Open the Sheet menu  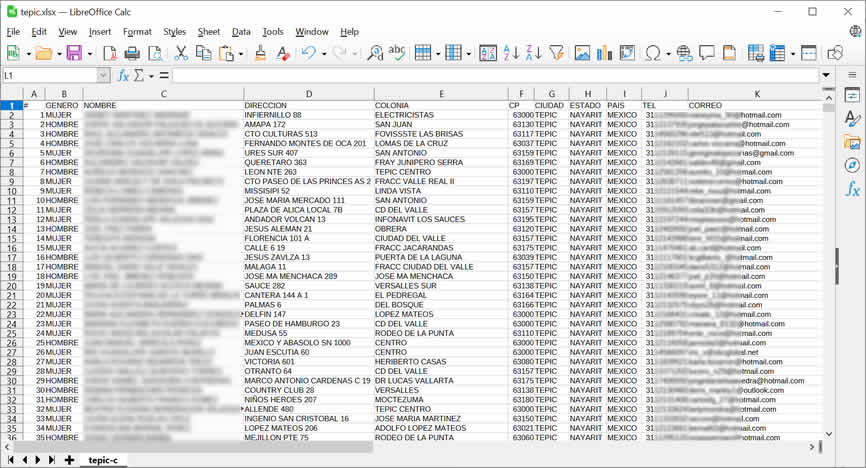pyautogui.click(x=209, y=31)
